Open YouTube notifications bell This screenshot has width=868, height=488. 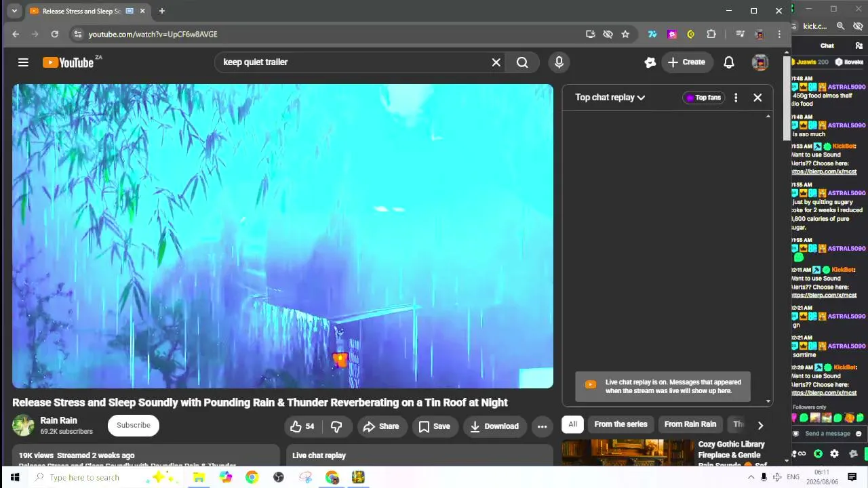tap(729, 62)
